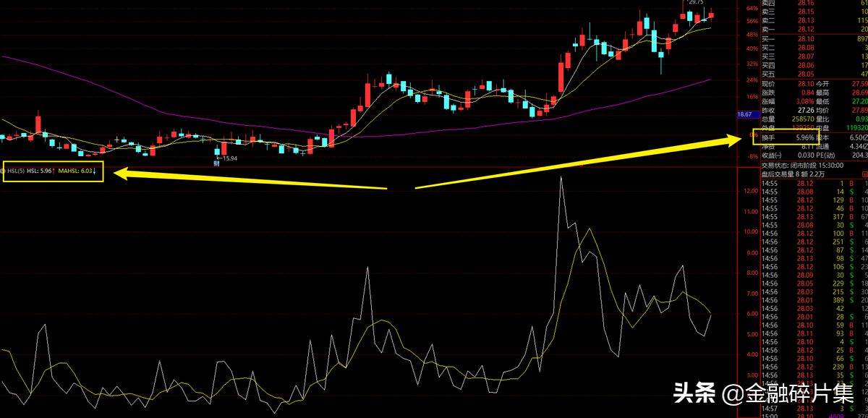The image size is (868, 418).
Task: Select the 最高 28.69 high value
Action: (x=843, y=93)
